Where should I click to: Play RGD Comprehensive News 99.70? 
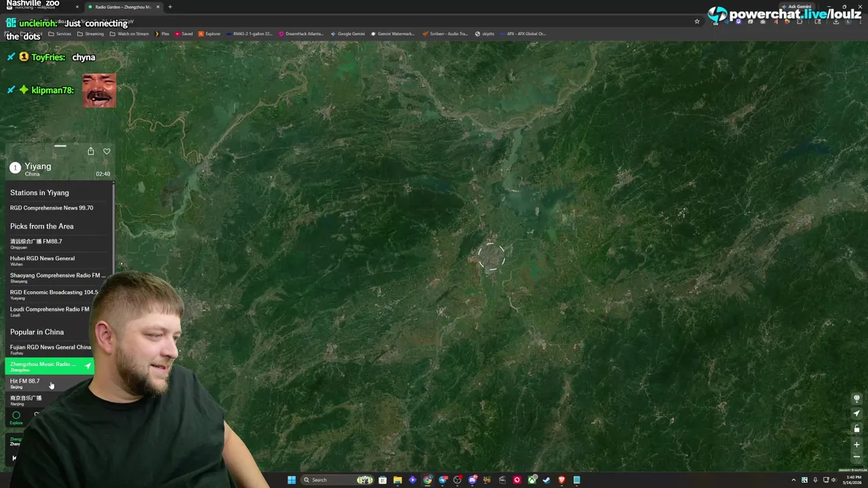(58, 208)
